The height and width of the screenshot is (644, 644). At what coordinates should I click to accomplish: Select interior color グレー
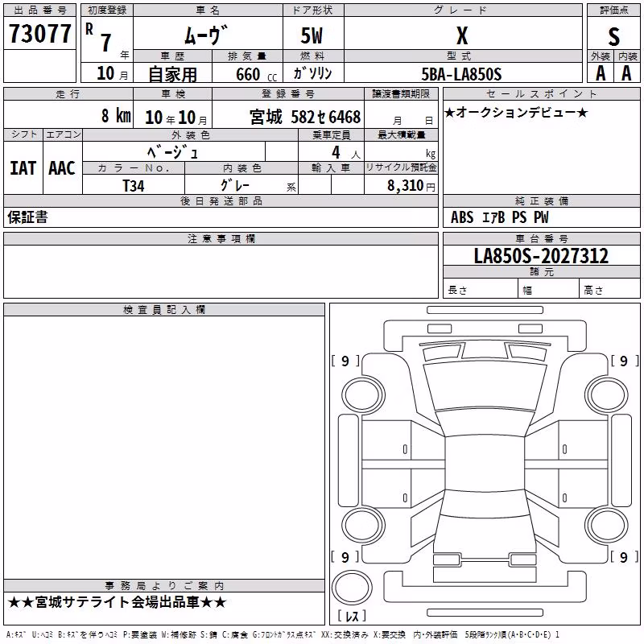tap(235, 185)
